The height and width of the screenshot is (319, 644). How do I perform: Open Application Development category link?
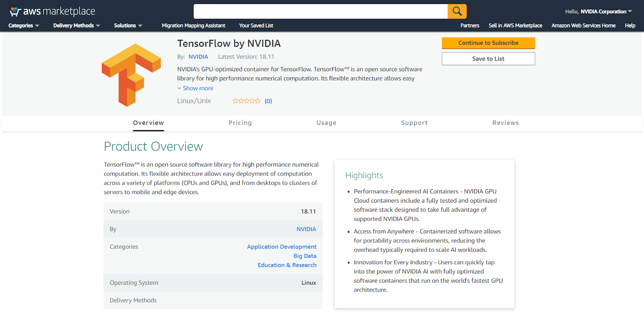click(x=282, y=247)
